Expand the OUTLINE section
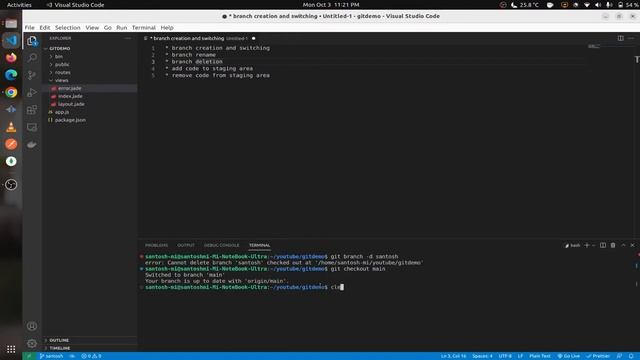640x360 pixels. coord(90,340)
